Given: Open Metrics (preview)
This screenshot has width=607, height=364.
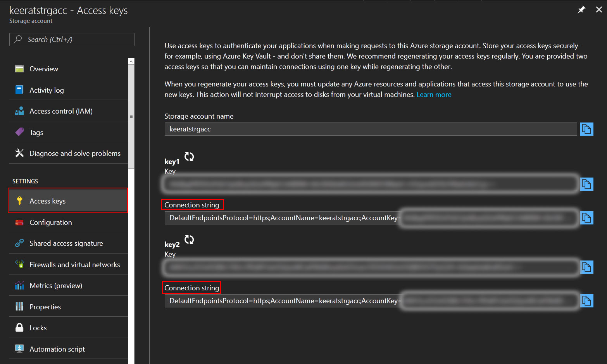Looking at the screenshot, I should click(x=69, y=285).
